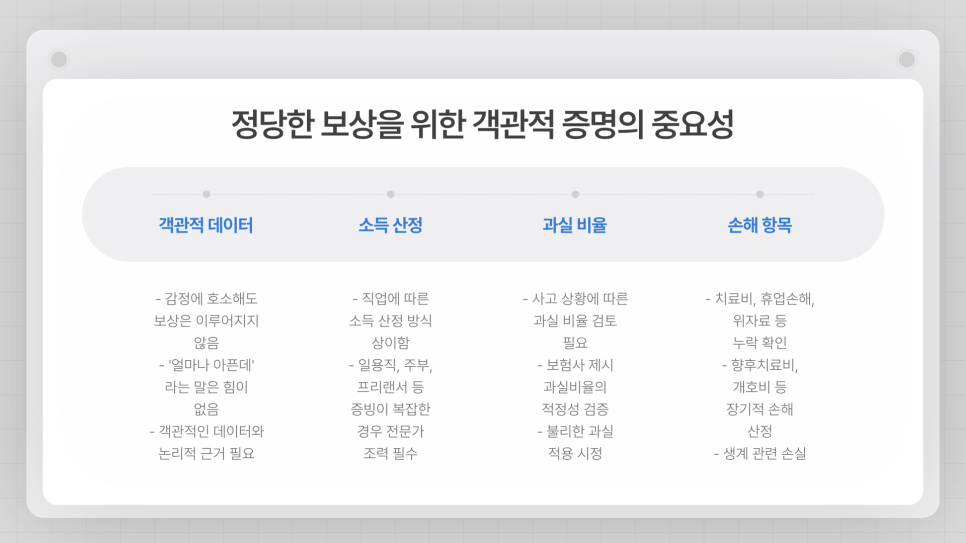This screenshot has height=543, width=966.
Task: Click the line '- 보험사 제시'
Action: tap(575, 365)
